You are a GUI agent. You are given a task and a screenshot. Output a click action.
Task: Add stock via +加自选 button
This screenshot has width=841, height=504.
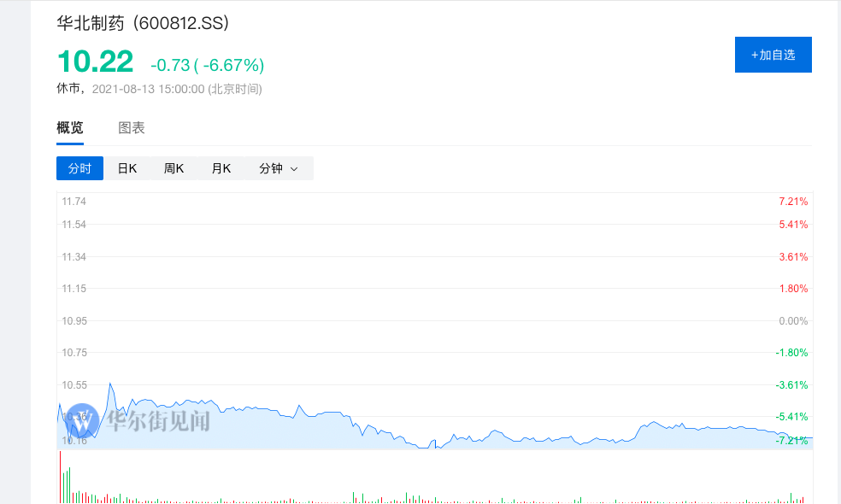[x=773, y=55]
